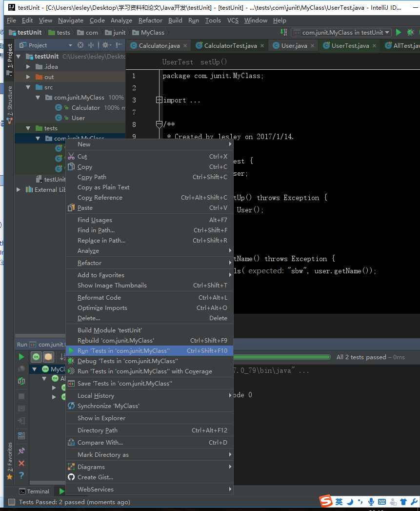The width and height of the screenshot is (420, 511).
Task: Choose Run tests with Coverage entry
Action: click(150, 371)
